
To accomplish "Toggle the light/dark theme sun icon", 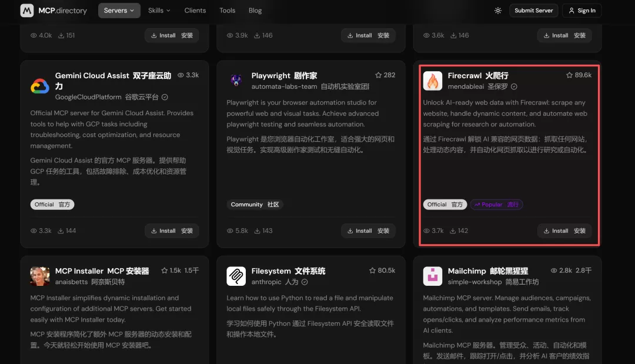I will [498, 11].
